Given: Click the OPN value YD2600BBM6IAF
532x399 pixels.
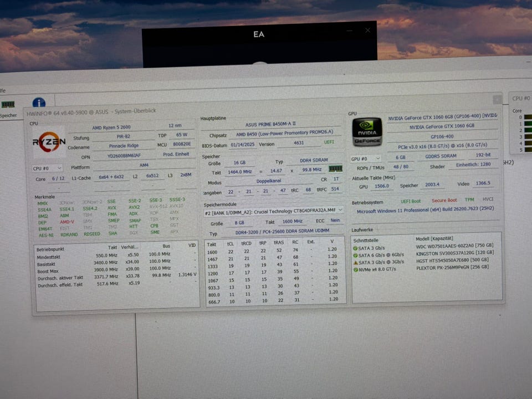Looking at the screenshot, I should pos(124,155).
